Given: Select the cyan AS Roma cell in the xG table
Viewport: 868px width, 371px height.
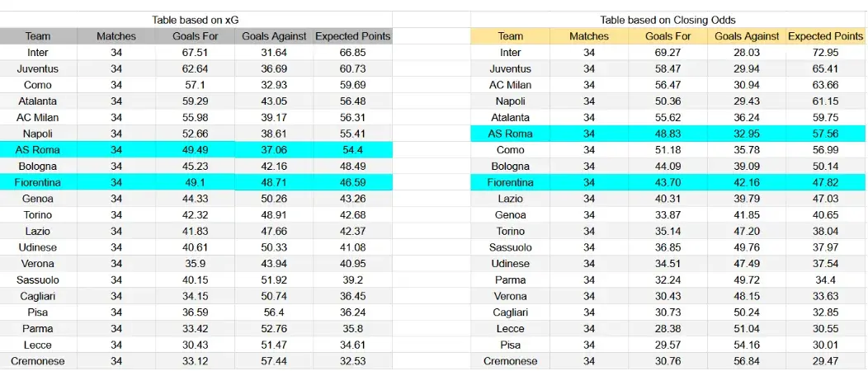Looking at the screenshot, I should (x=38, y=150).
